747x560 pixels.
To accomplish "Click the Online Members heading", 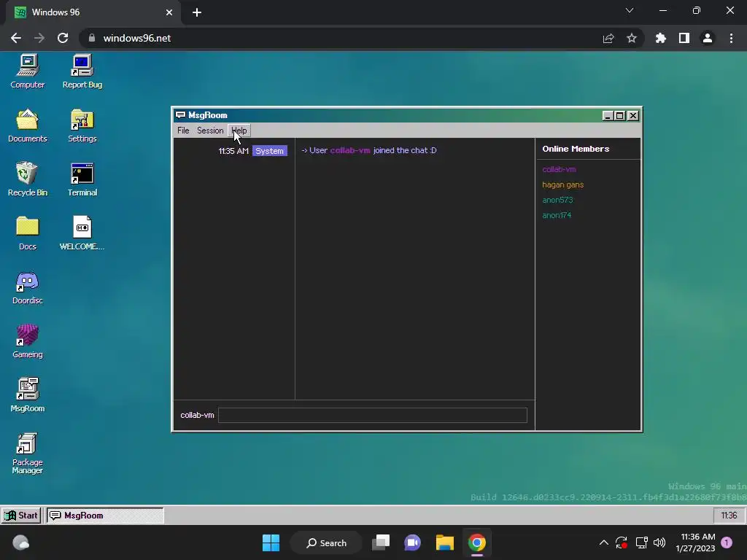I will [576, 149].
